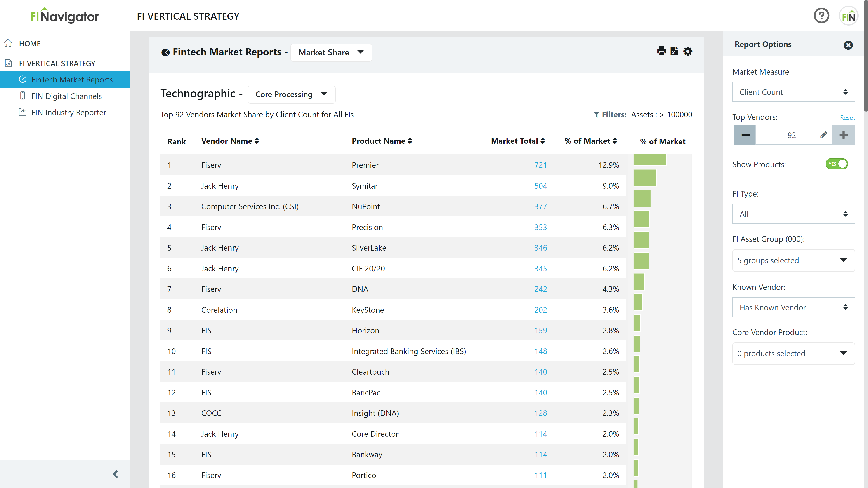Click the print report icon
This screenshot has width=868, height=488.
[x=661, y=51]
